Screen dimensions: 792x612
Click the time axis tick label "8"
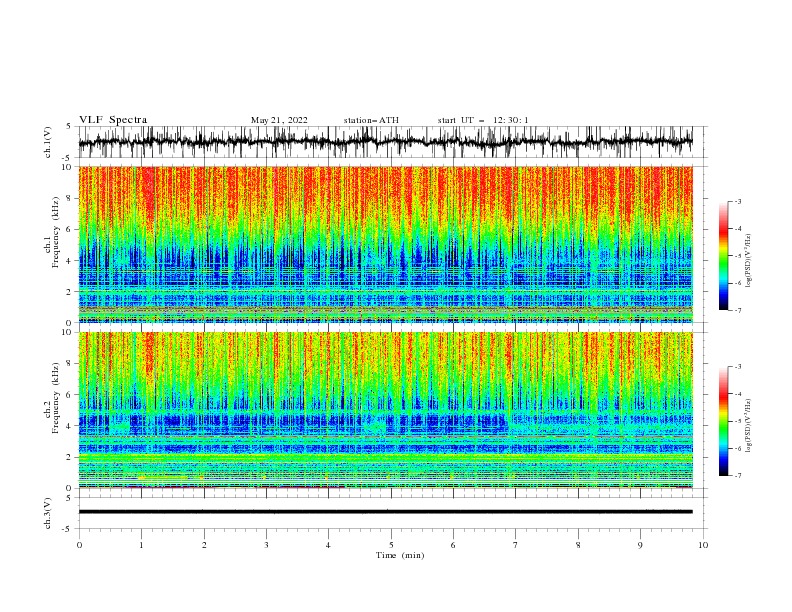578,545
